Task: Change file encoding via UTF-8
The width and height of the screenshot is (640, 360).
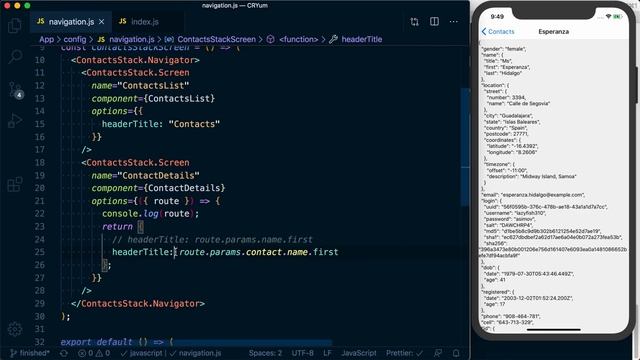Action: click(302, 353)
